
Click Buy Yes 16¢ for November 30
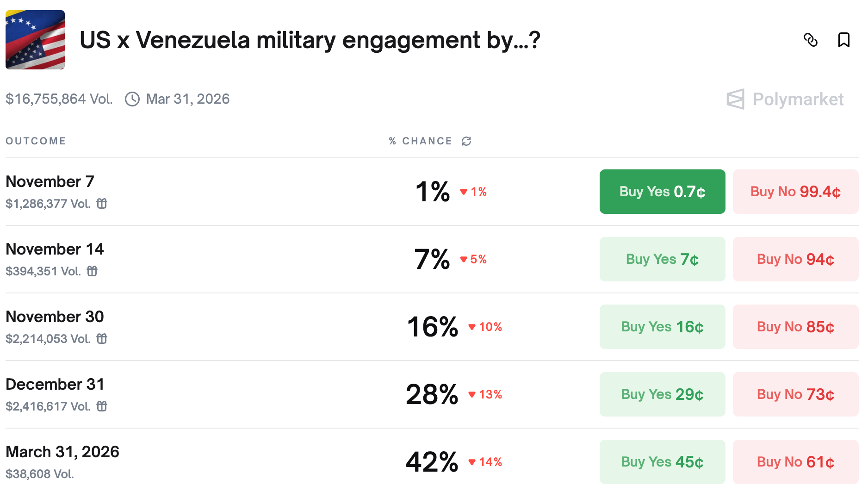(662, 327)
